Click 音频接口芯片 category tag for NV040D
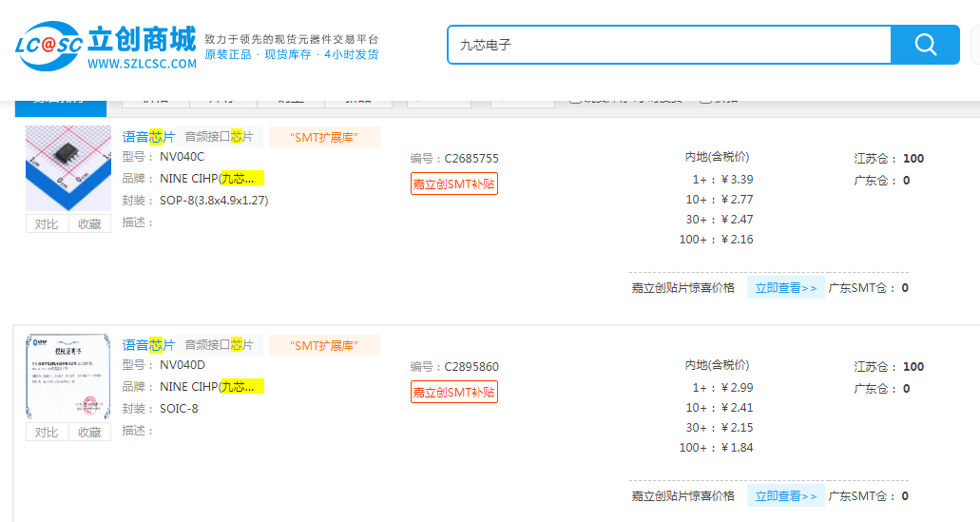The width and height of the screenshot is (980, 522). click(219, 345)
